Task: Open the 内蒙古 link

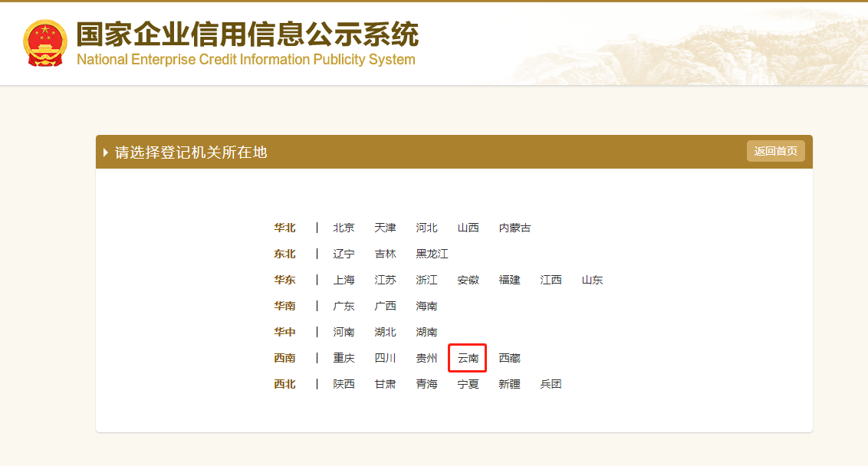Action: click(x=515, y=228)
